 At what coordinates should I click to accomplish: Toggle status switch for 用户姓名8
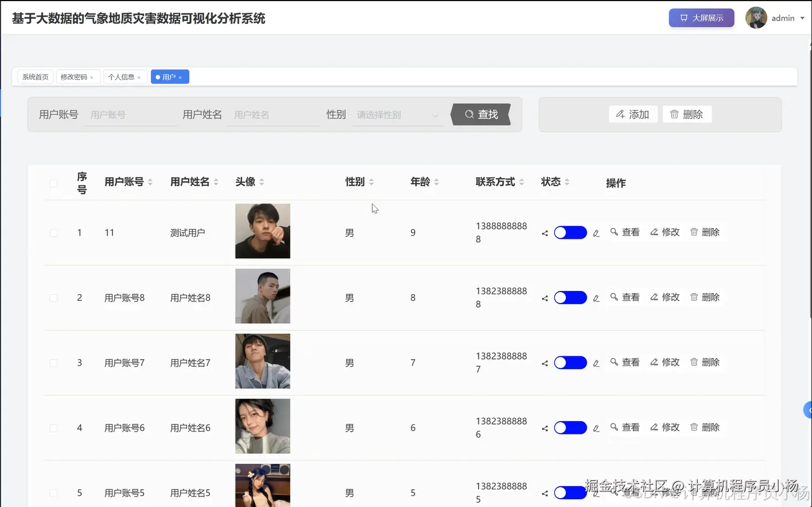click(x=570, y=298)
